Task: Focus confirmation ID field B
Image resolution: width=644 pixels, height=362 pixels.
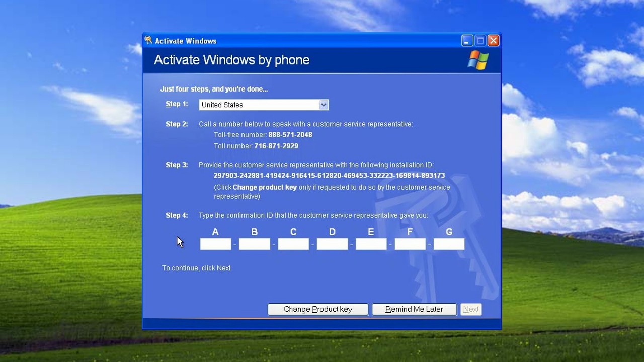Action: [255, 244]
